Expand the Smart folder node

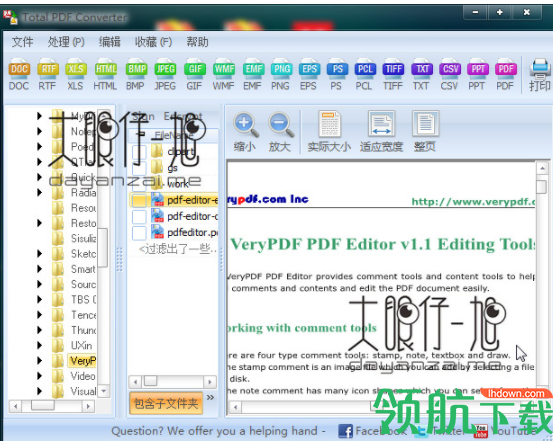click(x=40, y=269)
